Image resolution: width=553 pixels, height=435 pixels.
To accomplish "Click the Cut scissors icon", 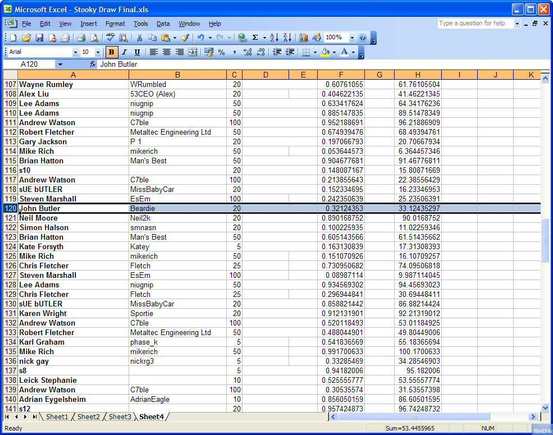I will (139, 38).
